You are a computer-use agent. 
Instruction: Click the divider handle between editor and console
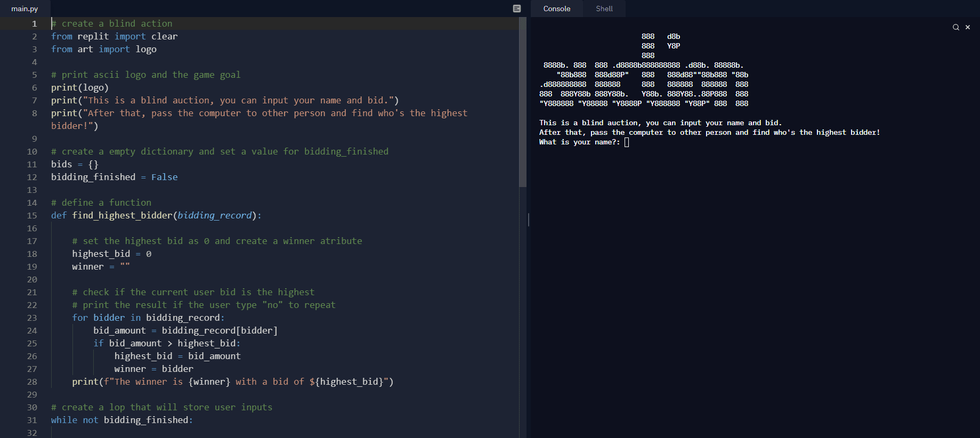coord(528,220)
